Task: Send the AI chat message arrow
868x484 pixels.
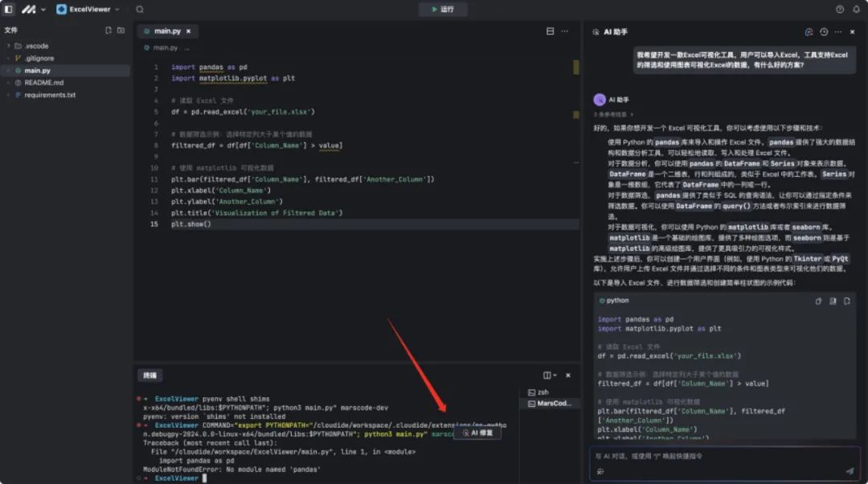Action: pos(850,471)
